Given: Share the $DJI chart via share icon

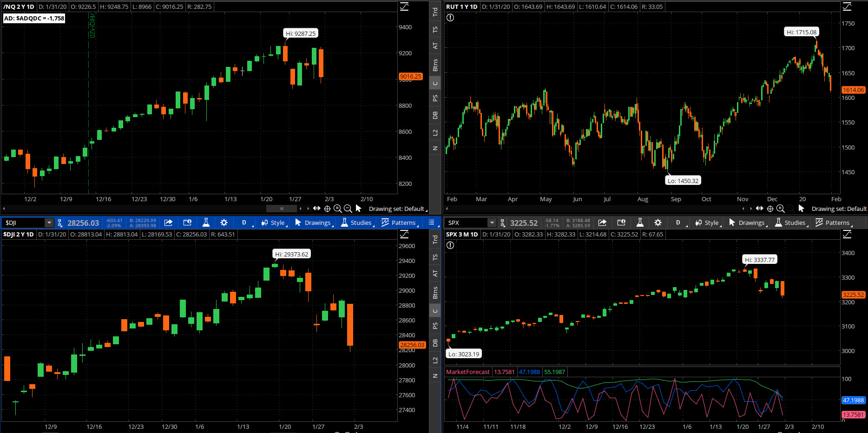Looking at the screenshot, I should point(169,223).
